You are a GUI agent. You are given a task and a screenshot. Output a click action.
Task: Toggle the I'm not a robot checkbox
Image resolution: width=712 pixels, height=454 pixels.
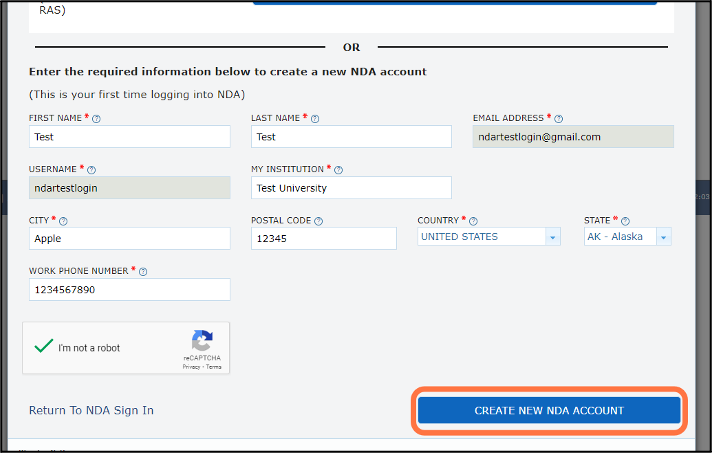tap(43, 347)
